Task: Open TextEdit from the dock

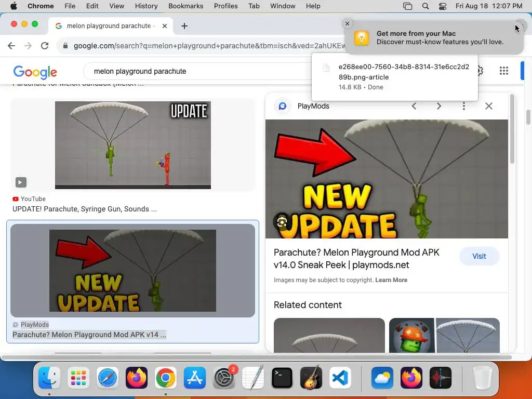Action: click(x=253, y=378)
